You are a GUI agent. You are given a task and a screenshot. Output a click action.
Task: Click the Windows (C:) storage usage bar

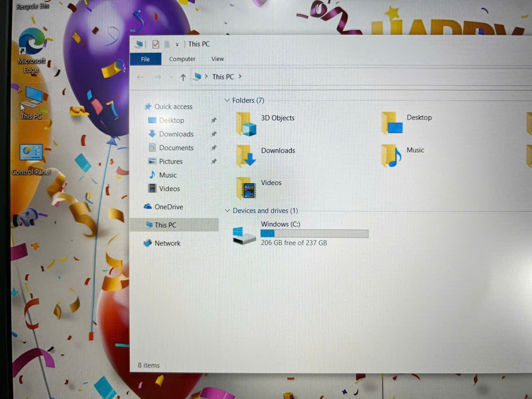click(314, 234)
